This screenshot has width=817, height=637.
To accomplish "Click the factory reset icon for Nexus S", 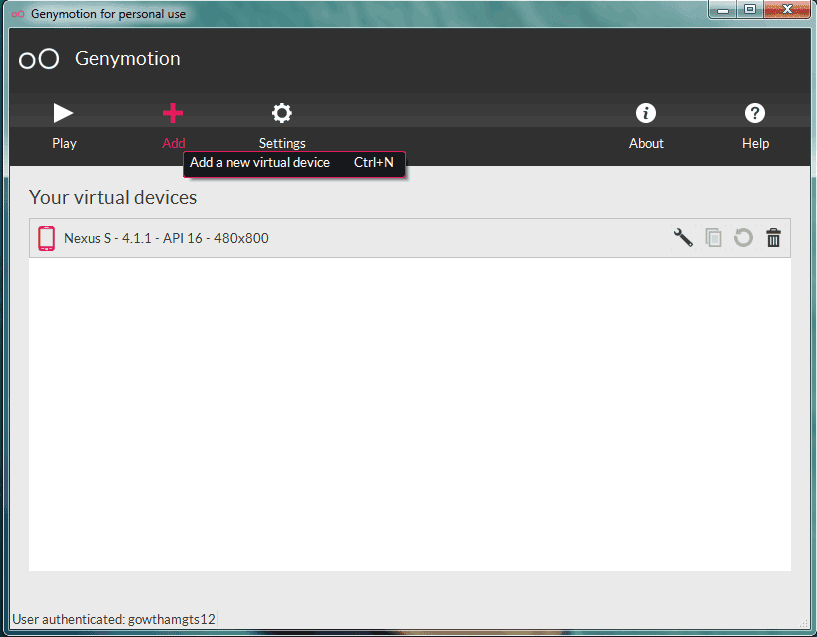I will [x=743, y=238].
